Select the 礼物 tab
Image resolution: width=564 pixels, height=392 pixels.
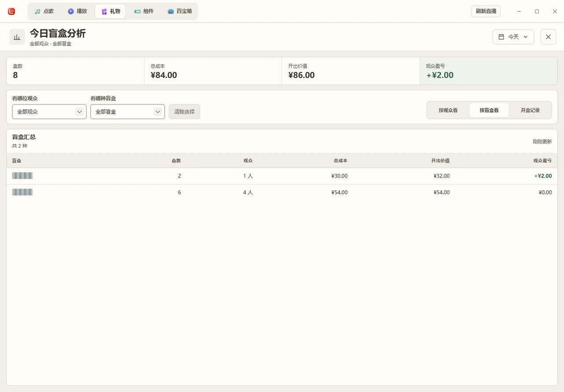click(110, 11)
